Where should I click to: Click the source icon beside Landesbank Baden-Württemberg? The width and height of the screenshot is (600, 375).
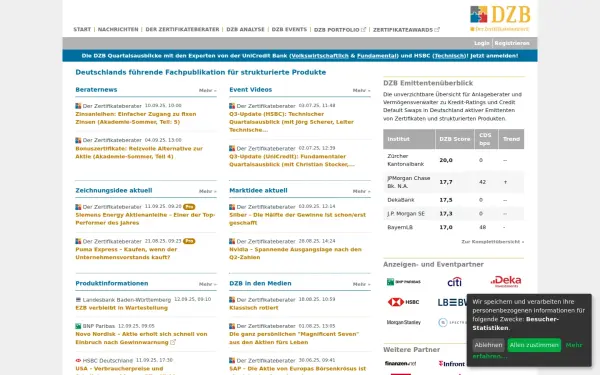click(x=78, y=300)
